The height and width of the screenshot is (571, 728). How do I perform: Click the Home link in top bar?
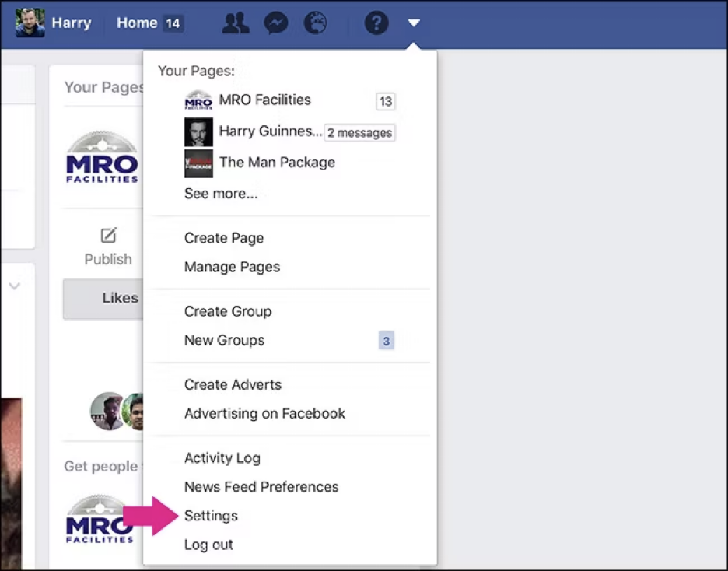137,23
